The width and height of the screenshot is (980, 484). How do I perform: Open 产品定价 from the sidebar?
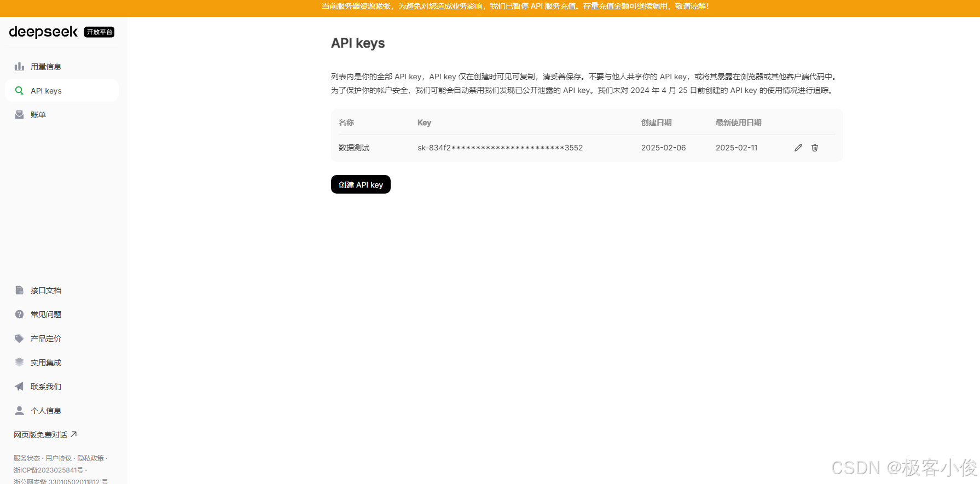coord(62,339)
